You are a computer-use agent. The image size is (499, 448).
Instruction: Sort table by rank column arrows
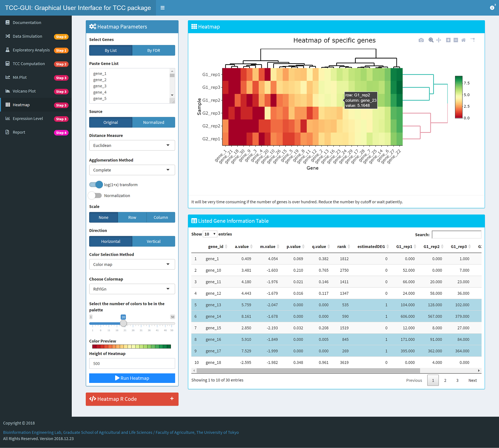(349, 246)
